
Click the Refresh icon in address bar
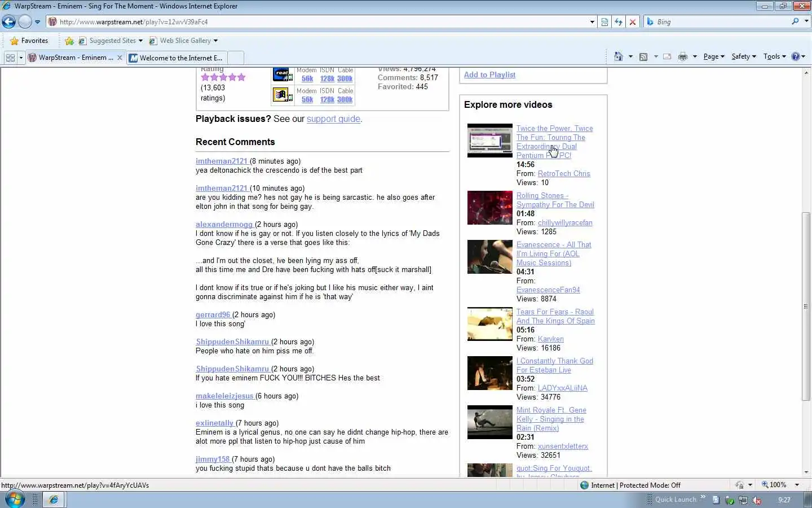coord(619,22)
